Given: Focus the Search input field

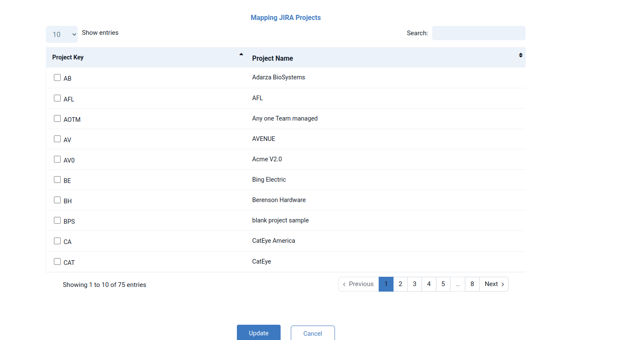Looking at the screenshot, I should click(x=478, y=33).
